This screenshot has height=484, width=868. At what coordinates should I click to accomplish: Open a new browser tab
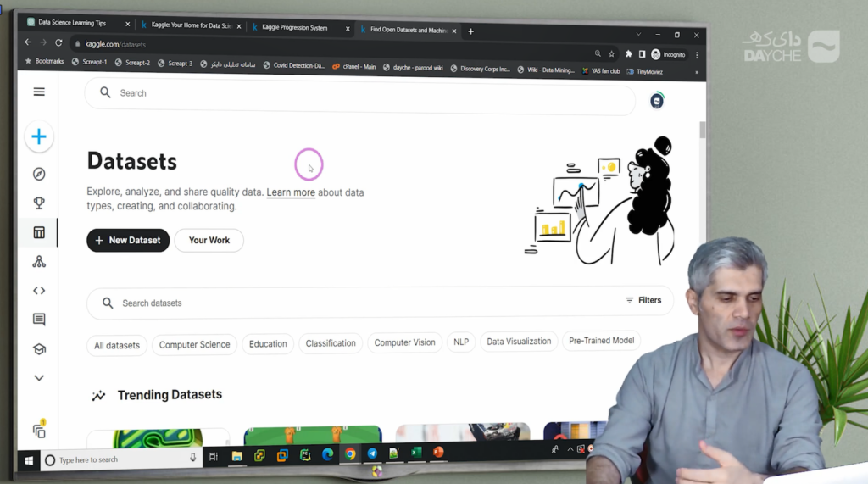(470, 31)
